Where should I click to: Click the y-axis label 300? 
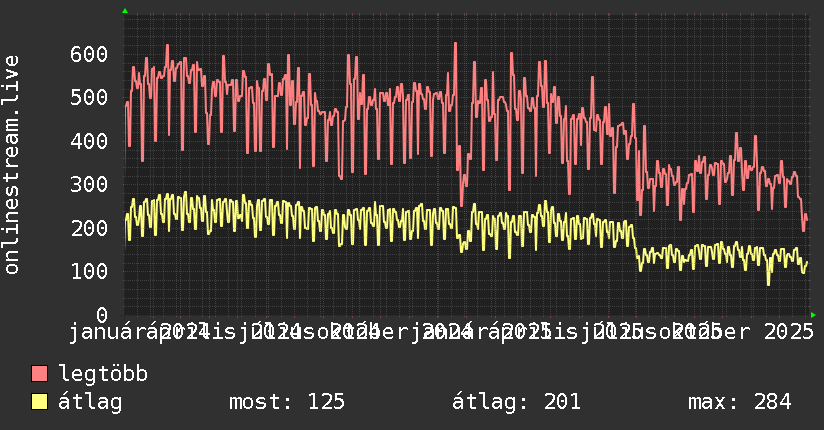coord(89,185)
